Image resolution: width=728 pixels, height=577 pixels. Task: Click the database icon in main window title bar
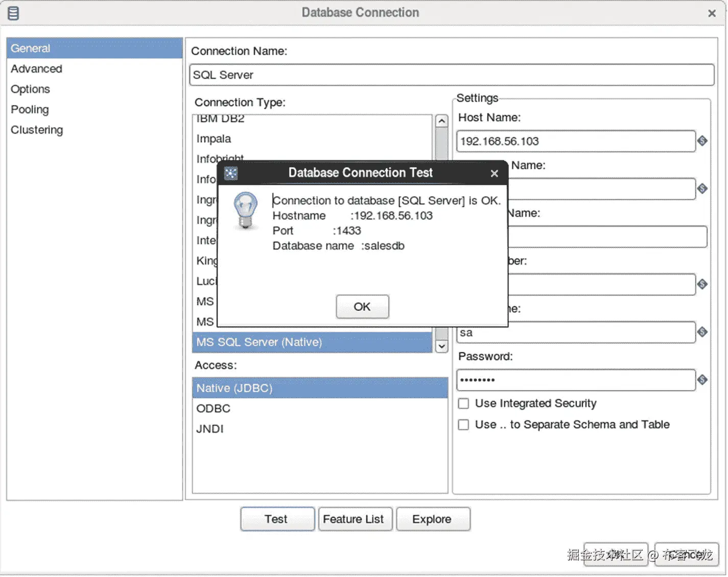tap(14, 13)
